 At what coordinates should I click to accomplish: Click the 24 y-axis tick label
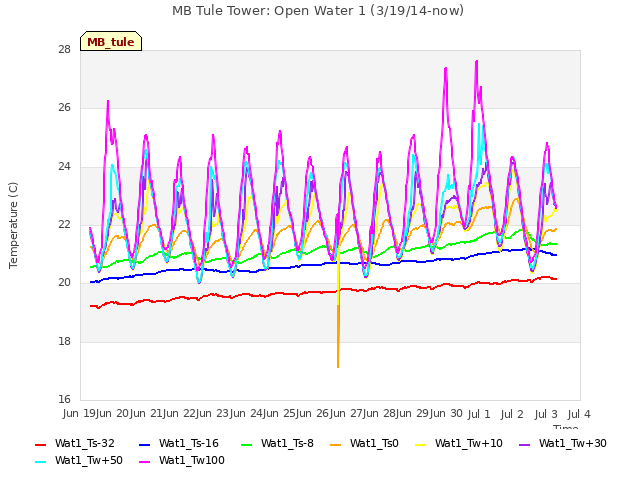click(64, 167)
